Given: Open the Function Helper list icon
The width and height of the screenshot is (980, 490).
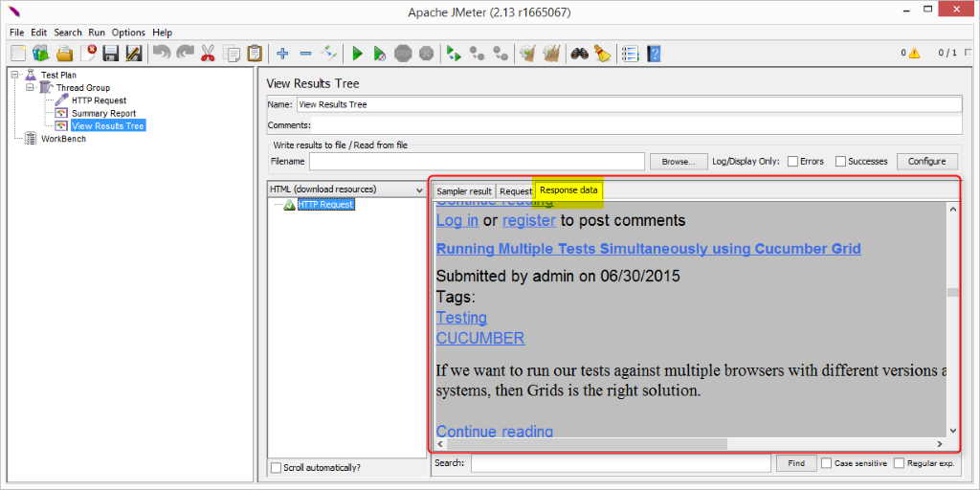Looking at the screenshot, I should pyautogui.click(x=631, y=54).
